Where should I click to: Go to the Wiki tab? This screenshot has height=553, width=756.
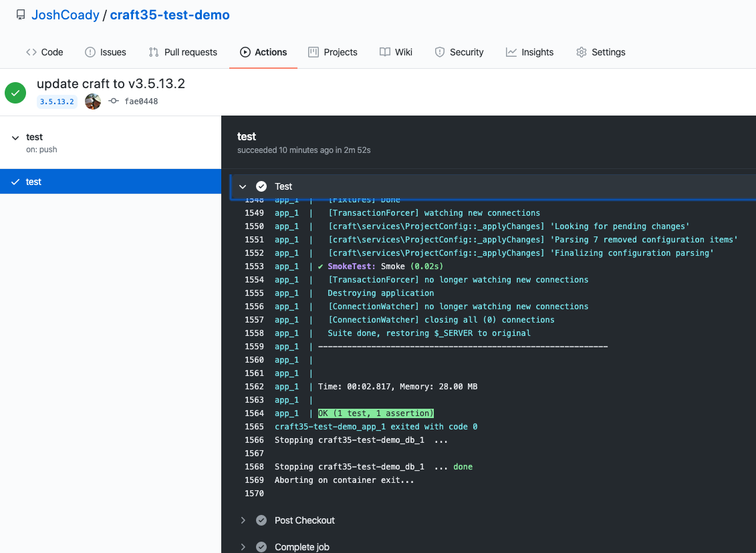[396, 52]
